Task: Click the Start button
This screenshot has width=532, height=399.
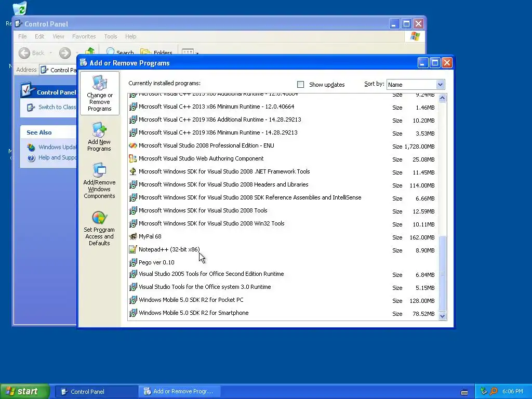Action: point(25,392)
